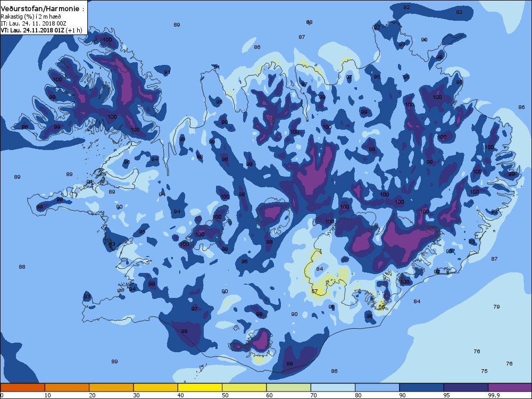Select the purple above-99.9 legend swatch

point(510,387)
